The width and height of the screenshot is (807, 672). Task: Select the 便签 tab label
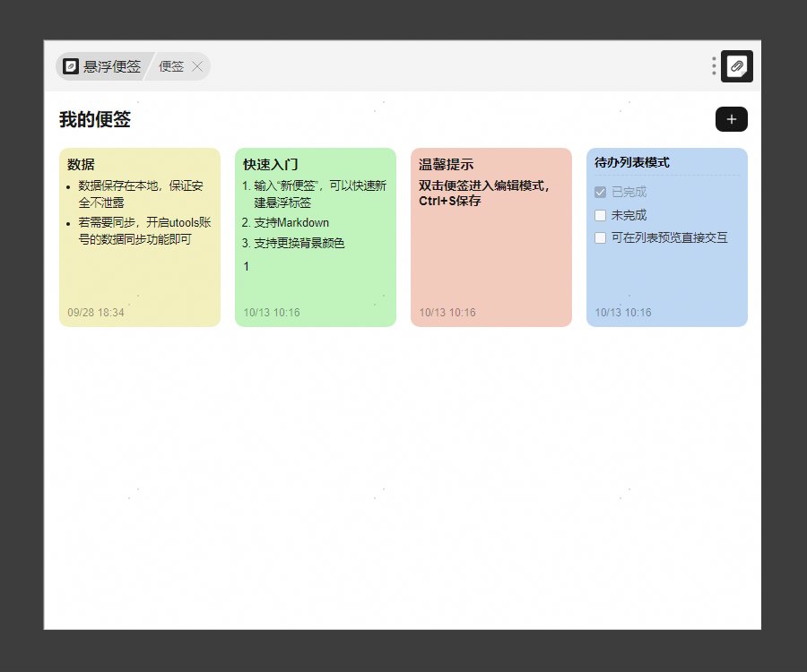coord(171,66)
